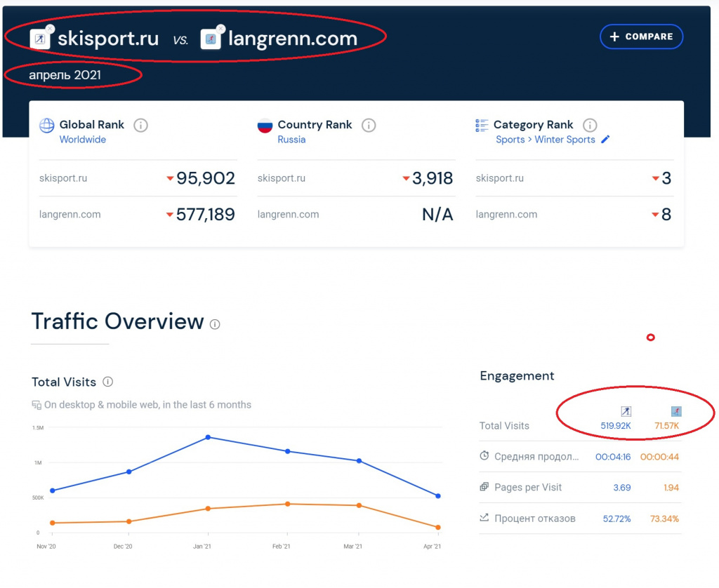Image resolution: width=719 pixels, height=588 pixels.
Task: Click the average duration clock icon
Action: [484, 455]
